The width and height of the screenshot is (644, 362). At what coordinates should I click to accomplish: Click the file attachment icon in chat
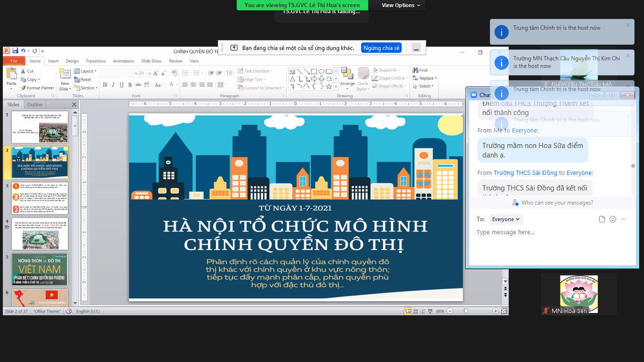(602, 219)
